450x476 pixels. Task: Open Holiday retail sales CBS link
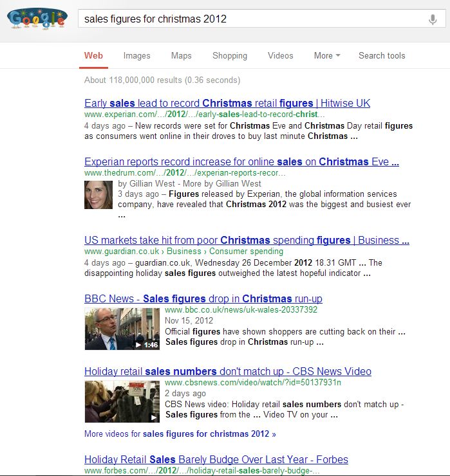coord(228,371)
